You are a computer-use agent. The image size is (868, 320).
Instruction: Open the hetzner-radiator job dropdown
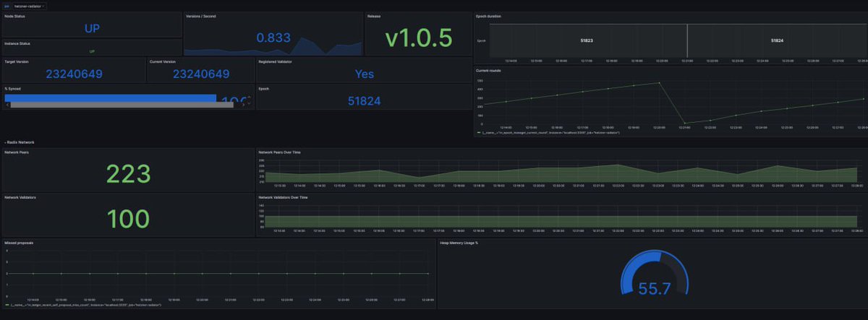point(29,6)
